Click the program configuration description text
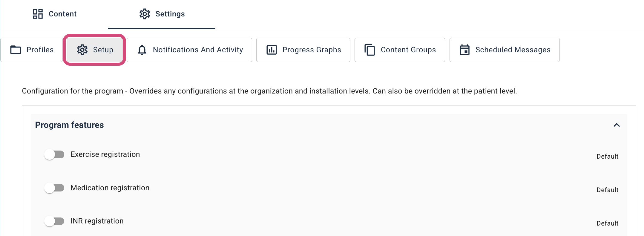The image size is (644, 236). click(x=269, y=91)
